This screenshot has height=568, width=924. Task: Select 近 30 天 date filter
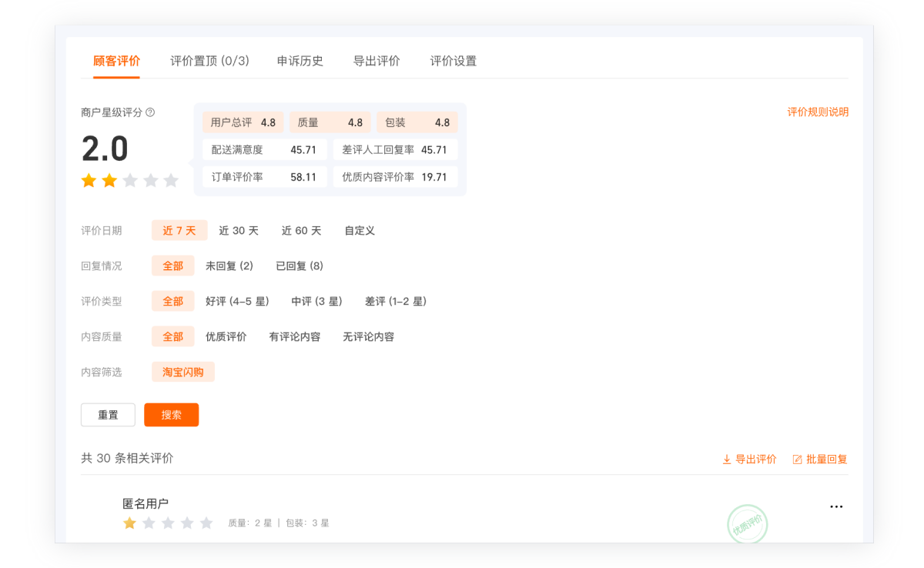point(239,230)
